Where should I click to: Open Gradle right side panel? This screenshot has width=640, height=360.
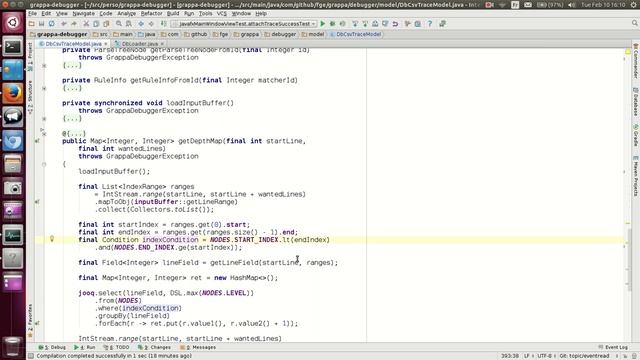click(636, 136)
